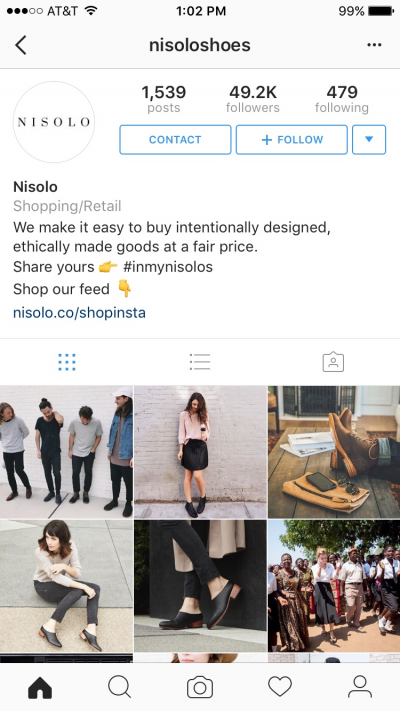Open the Nisolo profile picture

pos(54,122)
